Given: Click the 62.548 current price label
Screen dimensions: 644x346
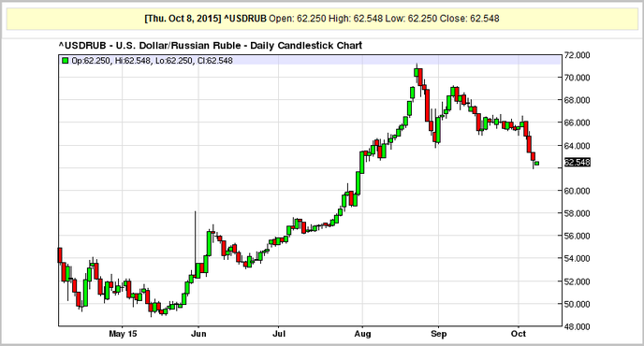Looking at the screenshot, I should coord(577,163).
